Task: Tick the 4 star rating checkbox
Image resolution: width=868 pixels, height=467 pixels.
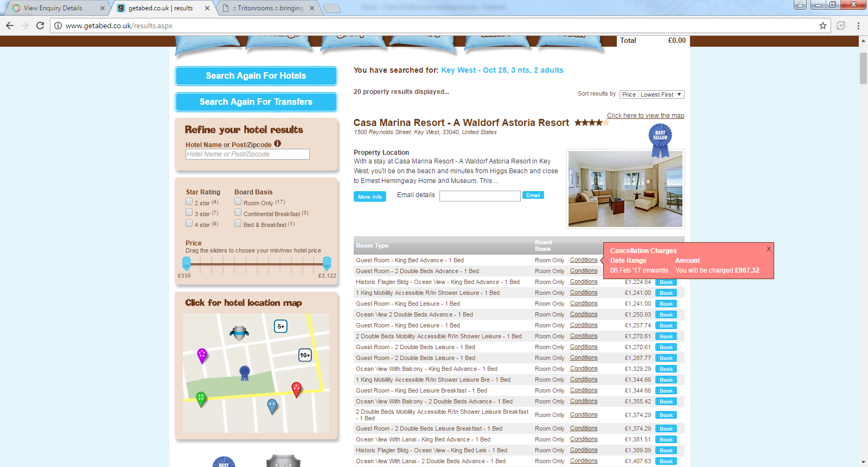Action: pyautogui.click(x=189, y=224)
